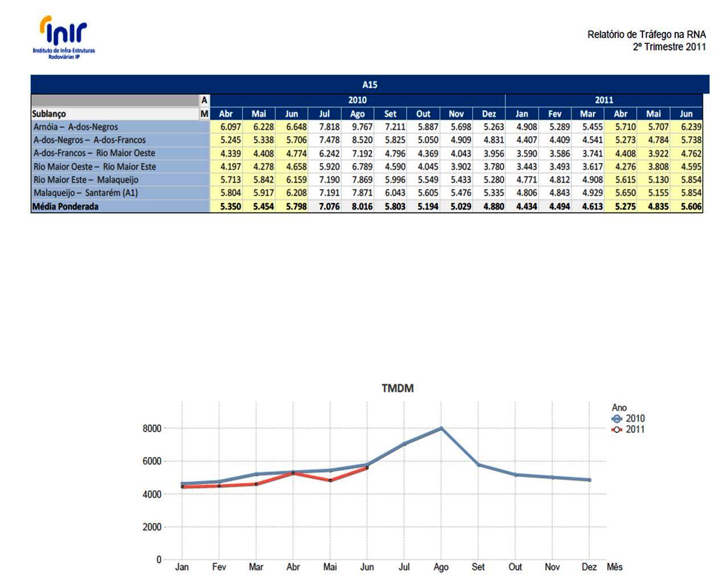The width and height of the screenshot is (728, 587).
Task: Select the A15 table title bar
Action: (x=369, y=84)
